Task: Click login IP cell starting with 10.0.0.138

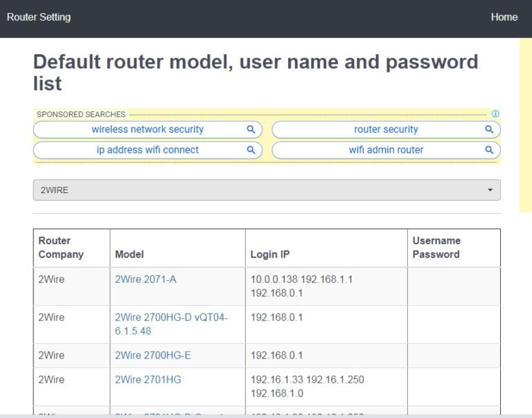Action: click(326, 286)
